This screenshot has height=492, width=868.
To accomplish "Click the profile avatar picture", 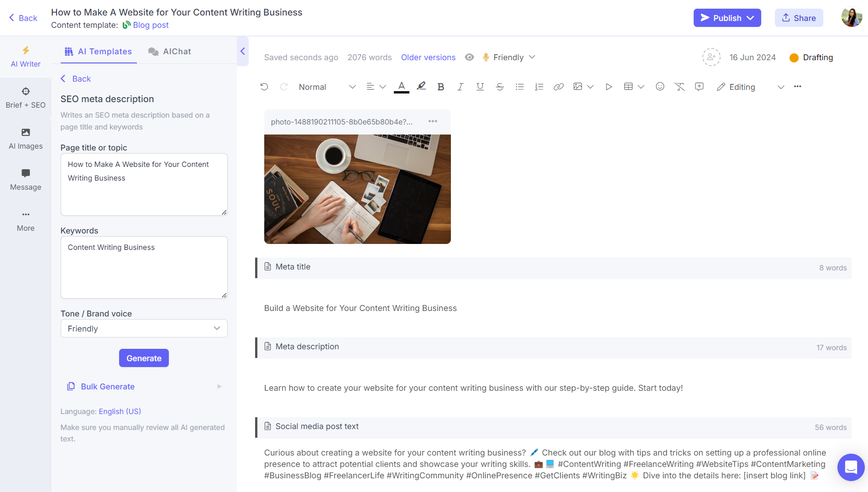I will [852, 17].
